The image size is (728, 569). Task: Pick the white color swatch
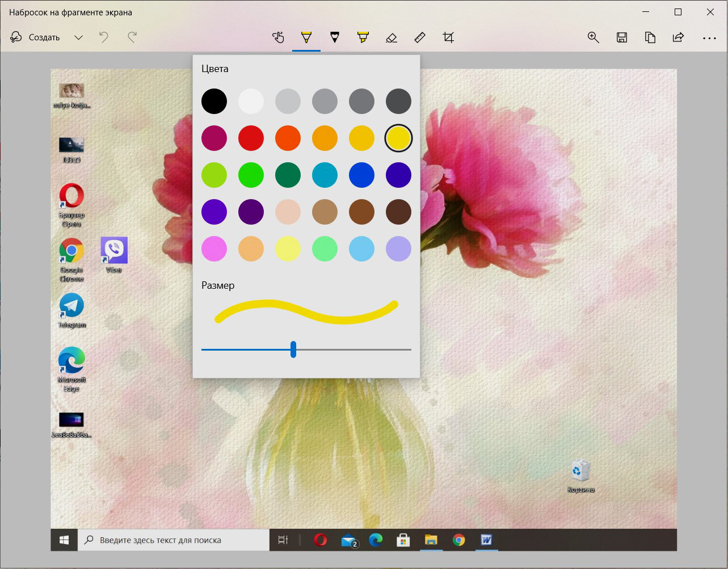[x=251, y=101]
